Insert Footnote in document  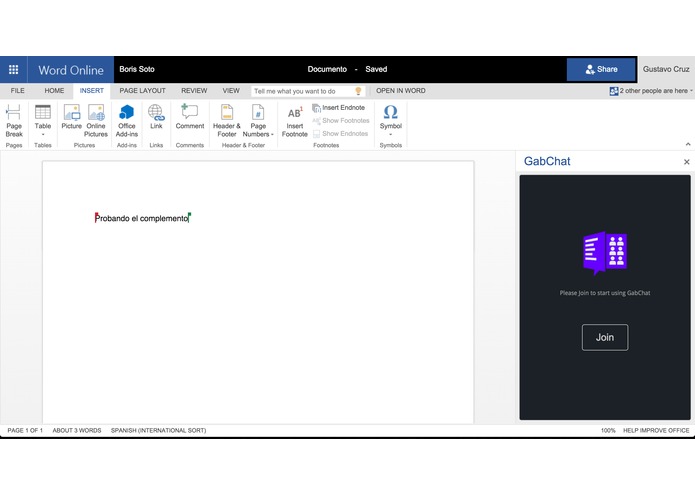tap(295, 122)
